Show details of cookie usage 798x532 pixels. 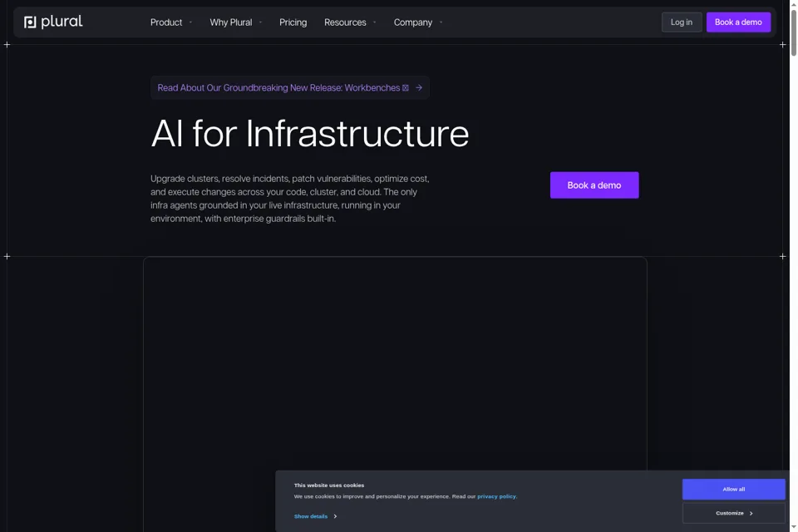point(311,516)
